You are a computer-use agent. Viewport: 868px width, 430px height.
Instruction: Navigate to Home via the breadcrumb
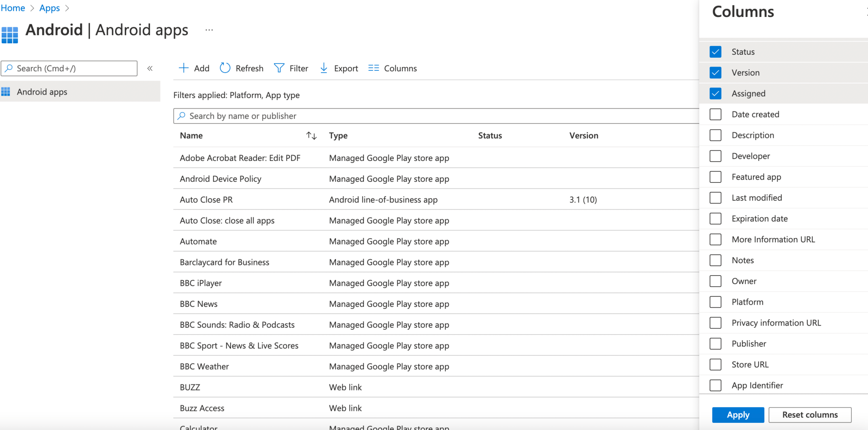point(13,8)
